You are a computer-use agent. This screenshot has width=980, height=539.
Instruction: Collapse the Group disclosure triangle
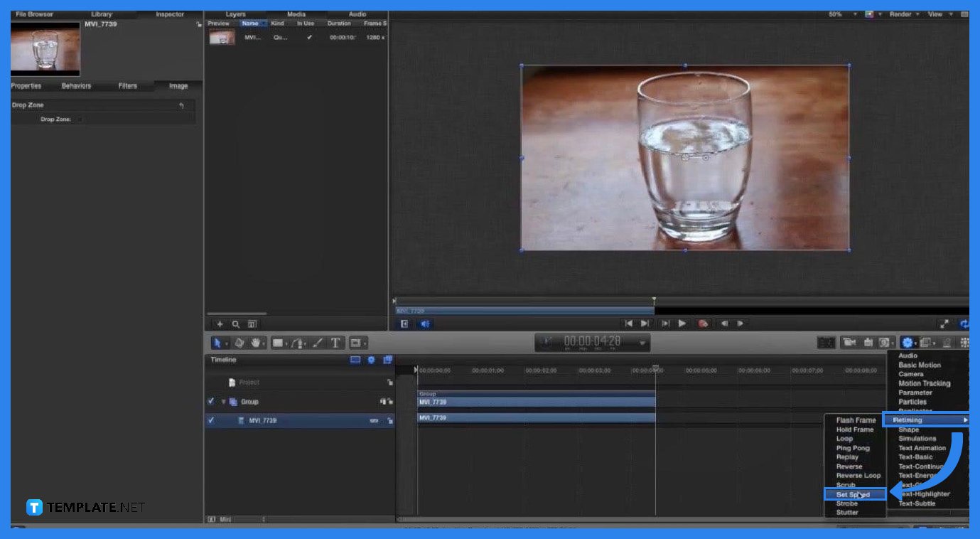click(223, 402)
